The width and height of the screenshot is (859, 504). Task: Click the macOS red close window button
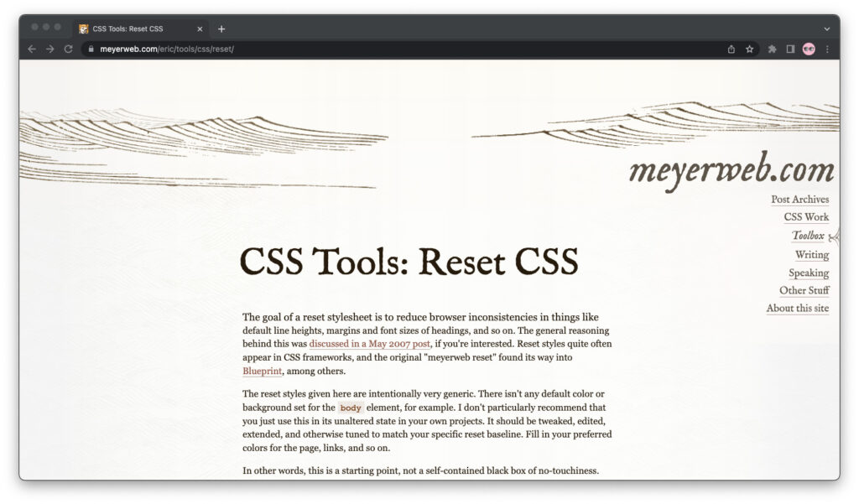click(x=34, y=27)
